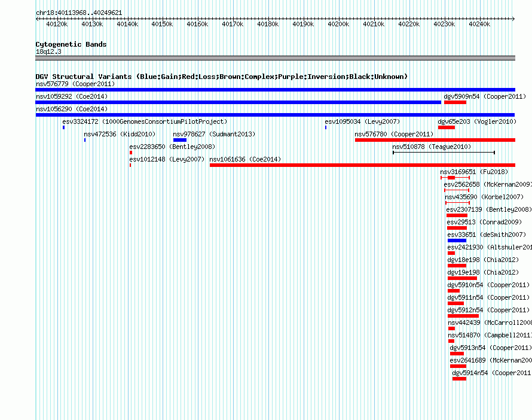Open the esv2283650 (Bentley2008) label
Image resolution: width=532 pixels, height=420 pixels.
point(172,147)
